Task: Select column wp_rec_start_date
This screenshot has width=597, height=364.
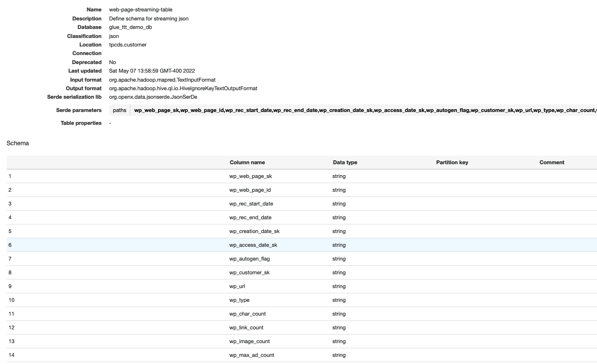Action: [251, 204]
